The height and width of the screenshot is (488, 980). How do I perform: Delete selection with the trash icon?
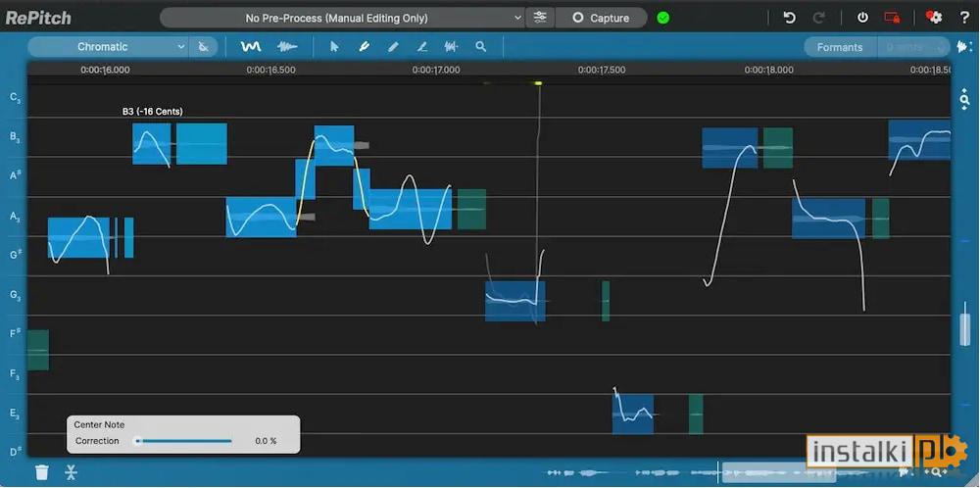(x=42, y=471)
